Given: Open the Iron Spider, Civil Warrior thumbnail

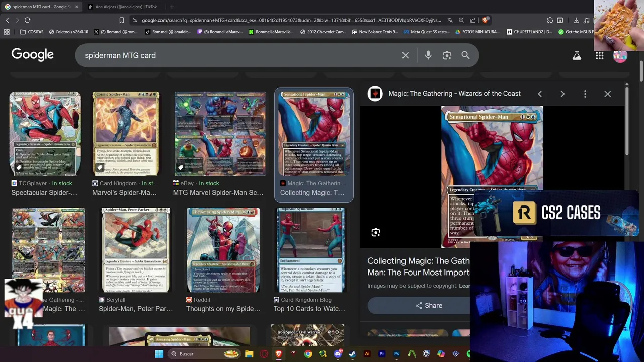Looking at the screenshot, I should tap(307, 335).
